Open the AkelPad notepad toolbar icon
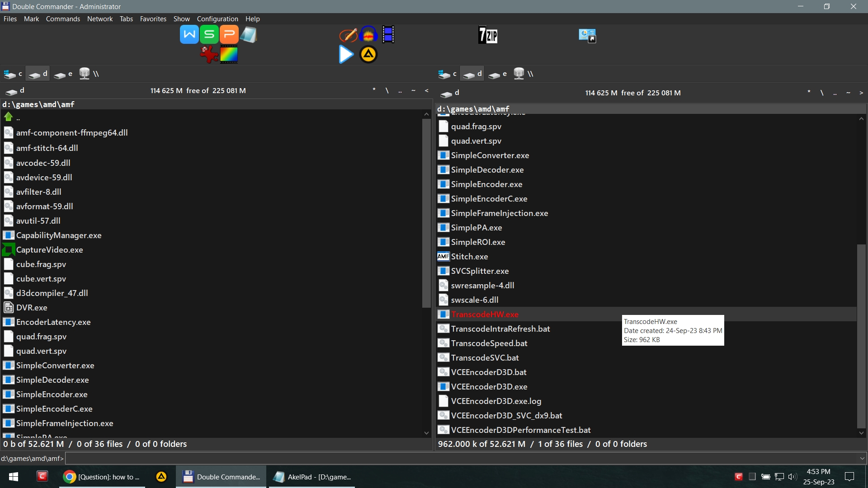Screen dimensions: 868x488 coord(249,35)
